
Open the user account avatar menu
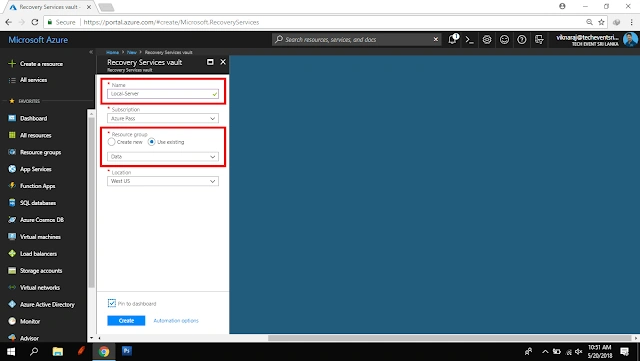coord(630,40)
